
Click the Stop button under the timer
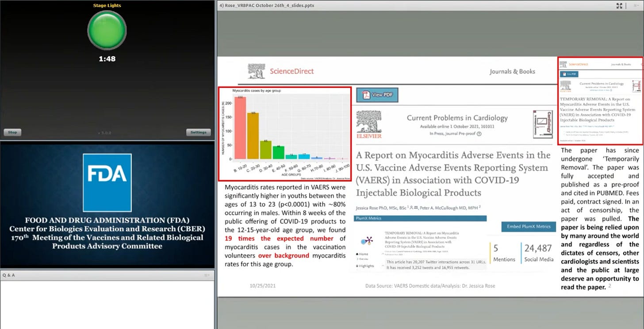(x=12, y=132)
